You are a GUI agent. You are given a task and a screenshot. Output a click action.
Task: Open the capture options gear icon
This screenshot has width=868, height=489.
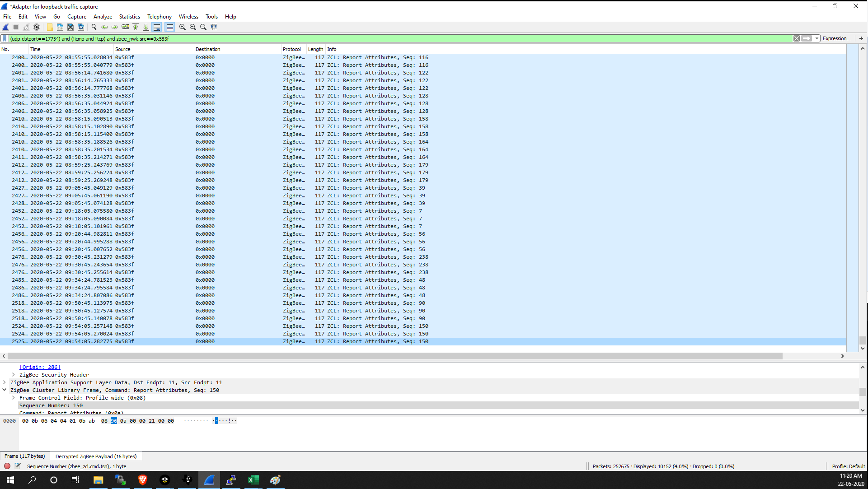[37, 27]
